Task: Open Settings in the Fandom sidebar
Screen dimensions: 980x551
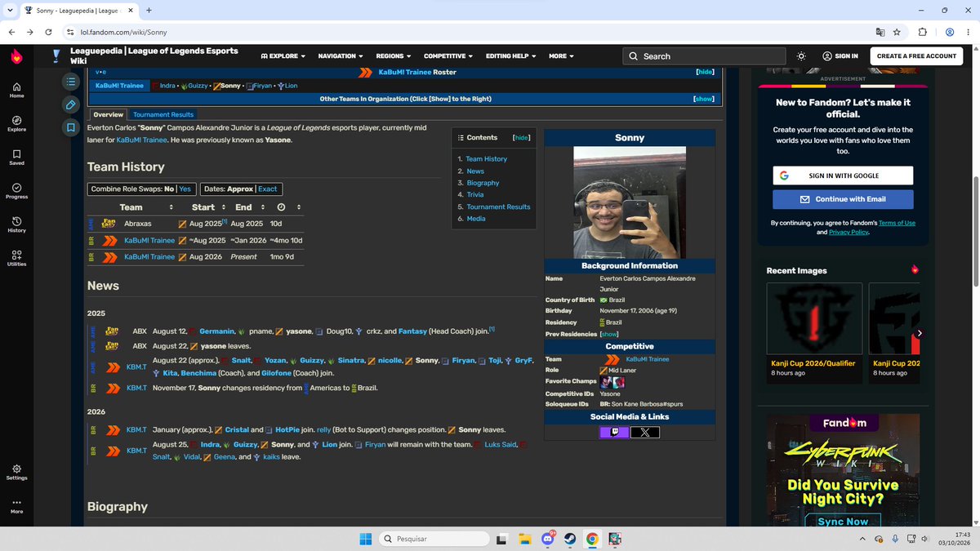Action: [16, 472]
